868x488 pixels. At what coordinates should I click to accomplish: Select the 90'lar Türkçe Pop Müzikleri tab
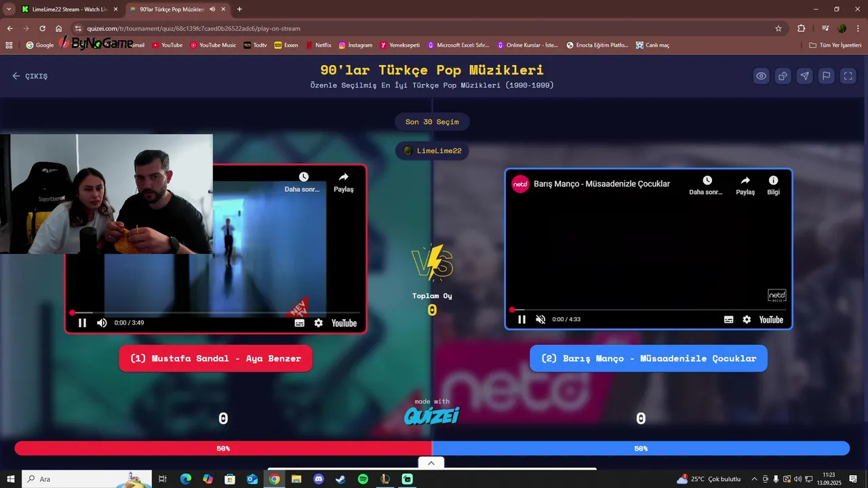click(x=171, y=9)
